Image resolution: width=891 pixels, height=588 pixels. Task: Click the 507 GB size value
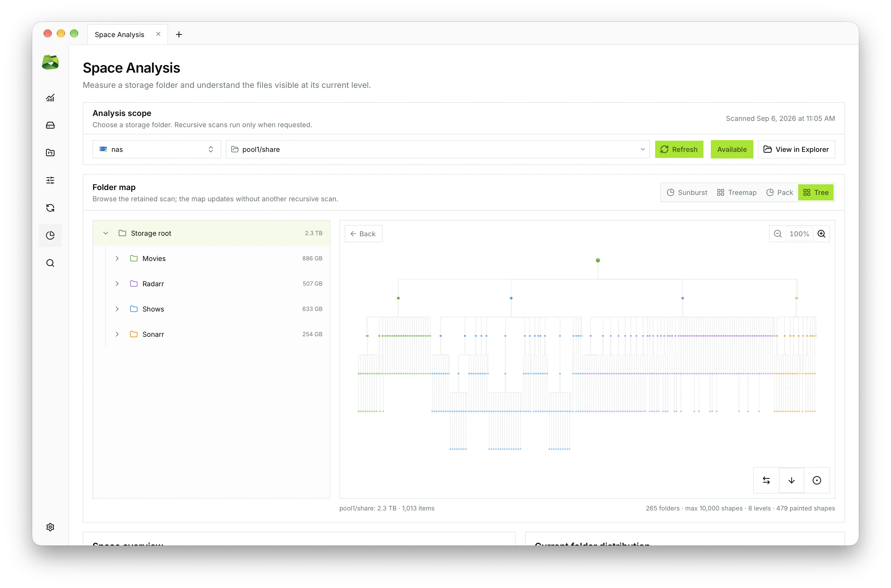tap(313, 283)
